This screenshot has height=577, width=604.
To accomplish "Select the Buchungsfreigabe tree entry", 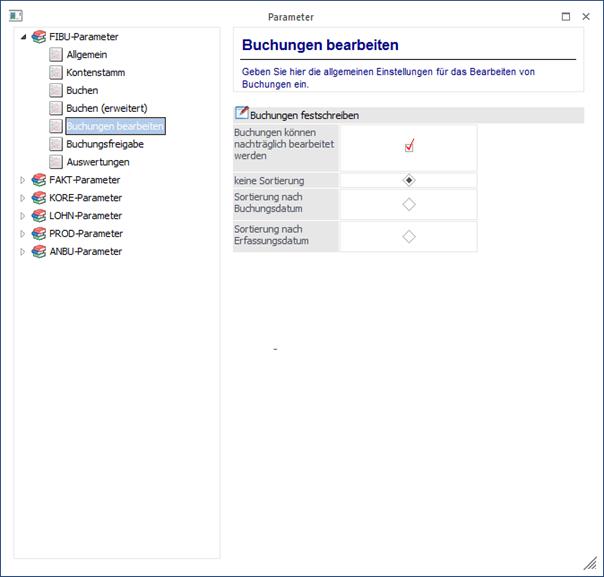I will [x=105, y=144].
